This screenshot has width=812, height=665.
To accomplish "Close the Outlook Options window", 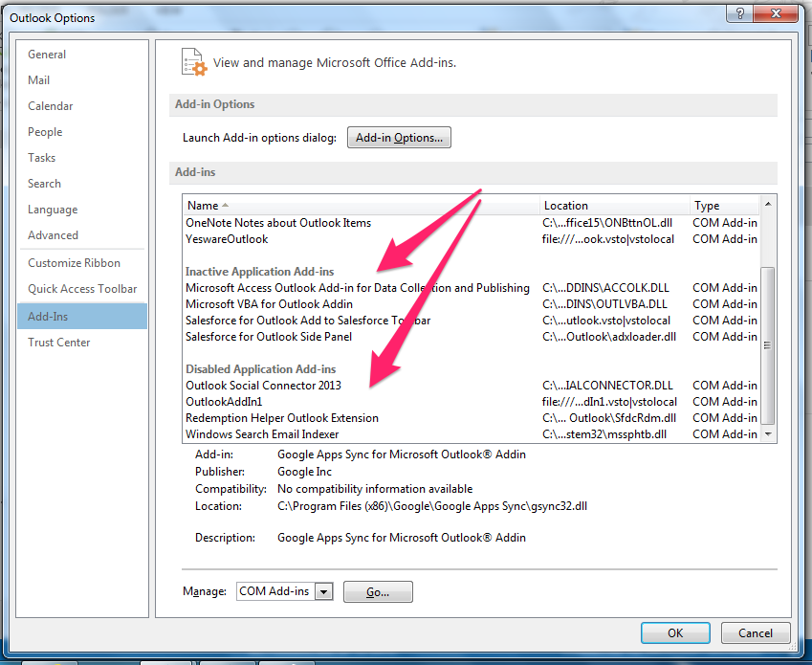I will tap(776, 14).
